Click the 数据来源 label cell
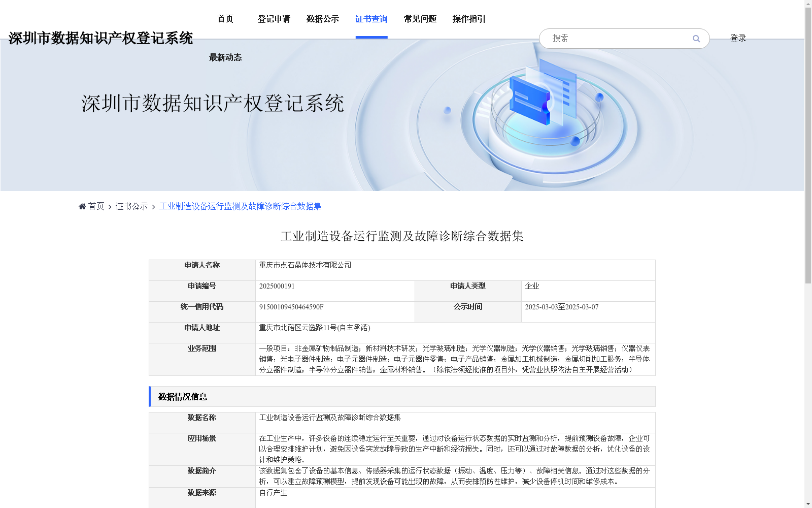This screenshot has width=812, height=508. (x=202, y=498)
